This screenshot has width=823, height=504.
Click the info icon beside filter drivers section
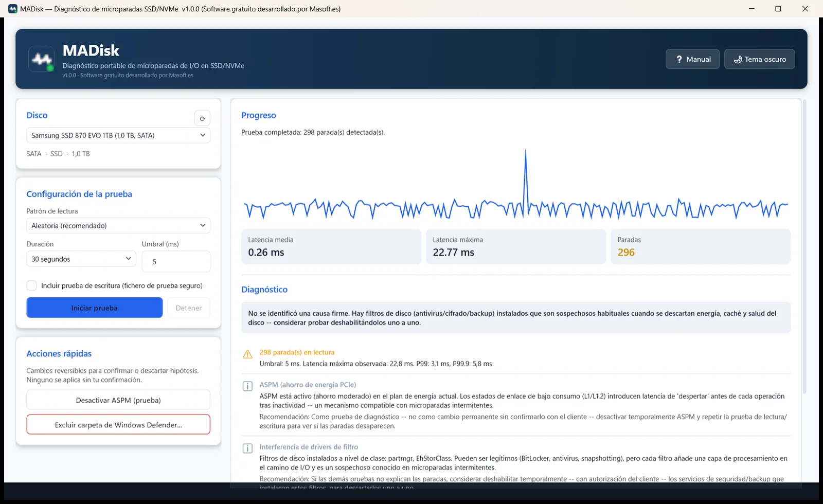[x=247, y=448]
